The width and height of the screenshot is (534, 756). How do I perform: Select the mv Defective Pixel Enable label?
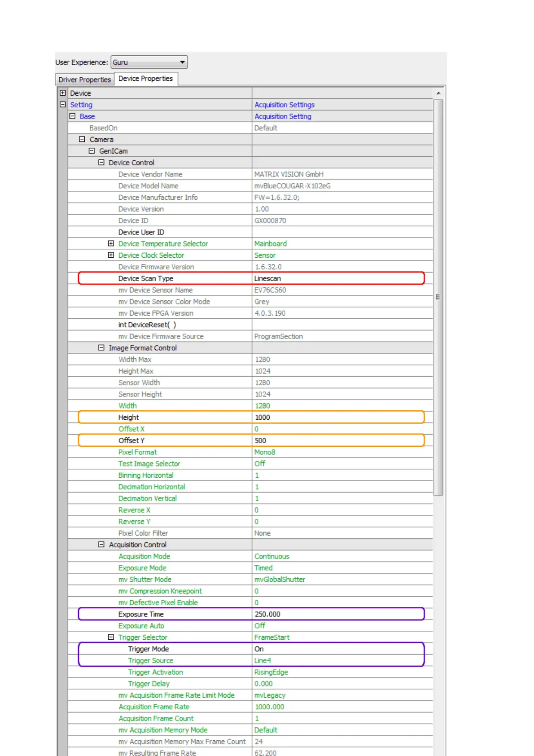pyautogui.click(x=158, y=602)
